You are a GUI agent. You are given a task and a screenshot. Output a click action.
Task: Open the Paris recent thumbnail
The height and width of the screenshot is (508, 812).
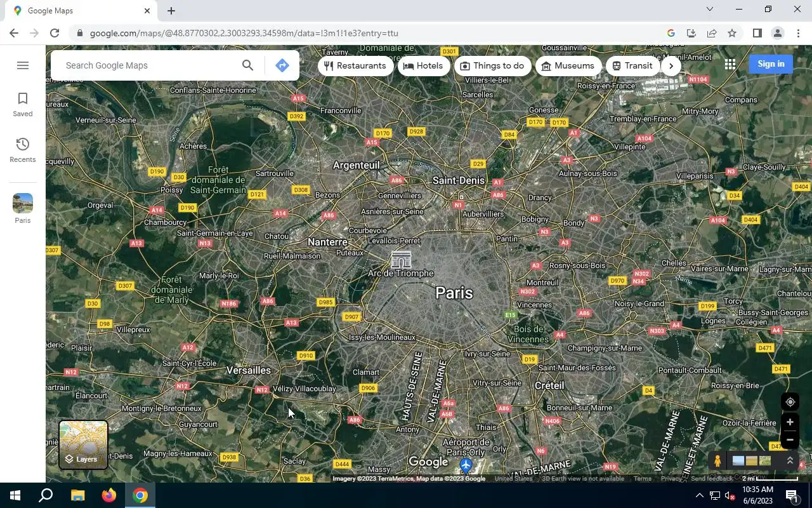click(23, 209)
